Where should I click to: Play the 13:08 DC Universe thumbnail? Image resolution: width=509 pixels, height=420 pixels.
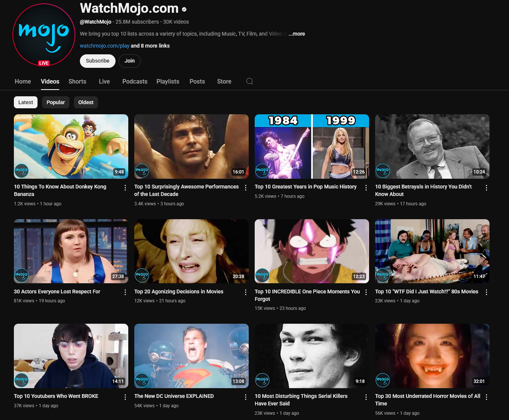coord(191,356)
